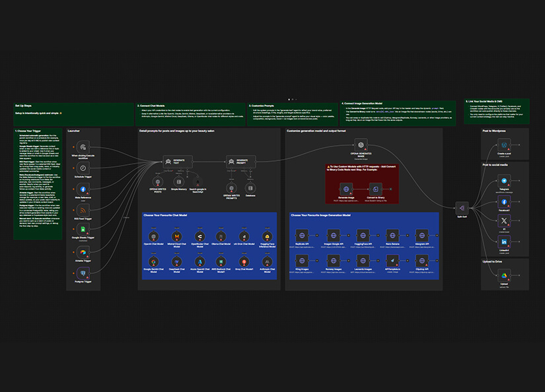Screen dimensions: 545x392
Task: Open the Google Drive Upload node
Action: click(x=504, y=275)
